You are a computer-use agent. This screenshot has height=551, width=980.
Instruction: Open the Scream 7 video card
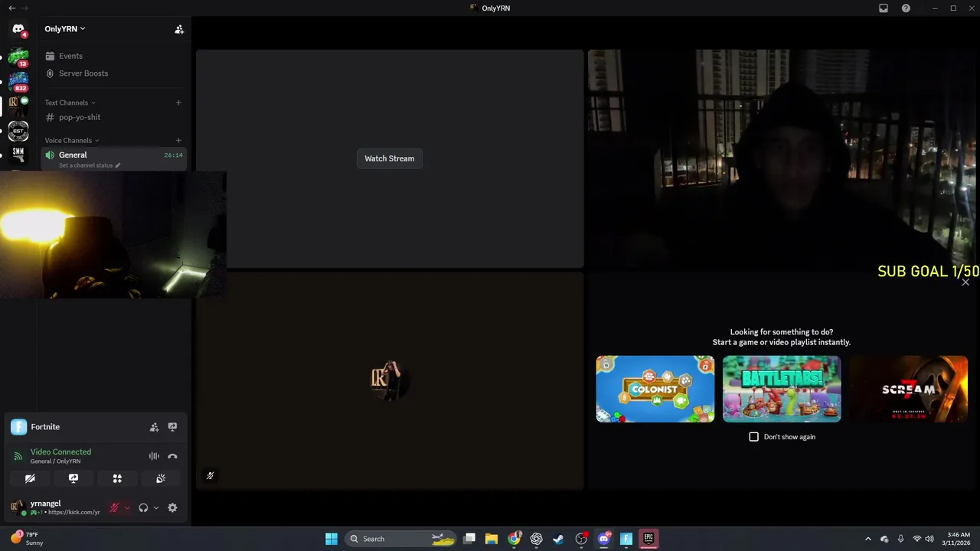(908, 389)
